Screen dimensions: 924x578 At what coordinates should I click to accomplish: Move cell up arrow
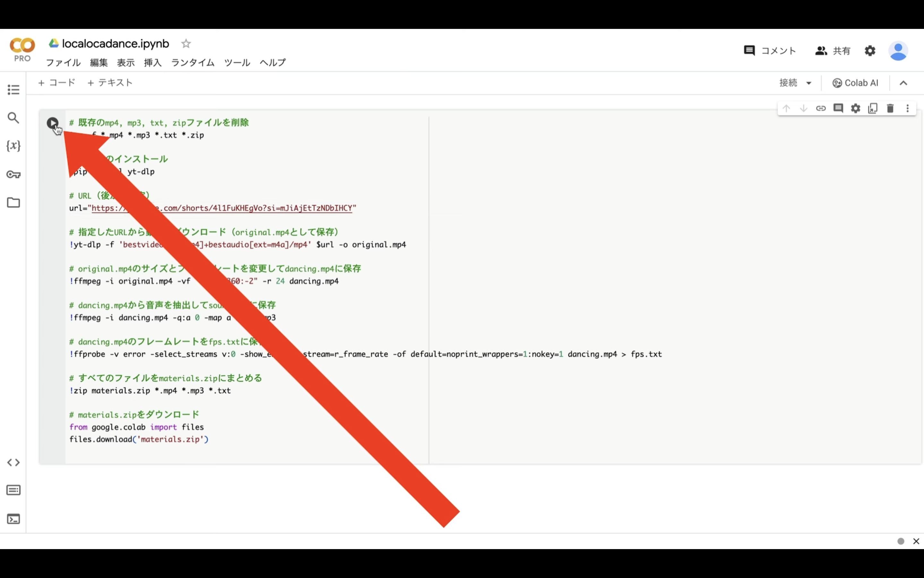click(x=786, y=108)
